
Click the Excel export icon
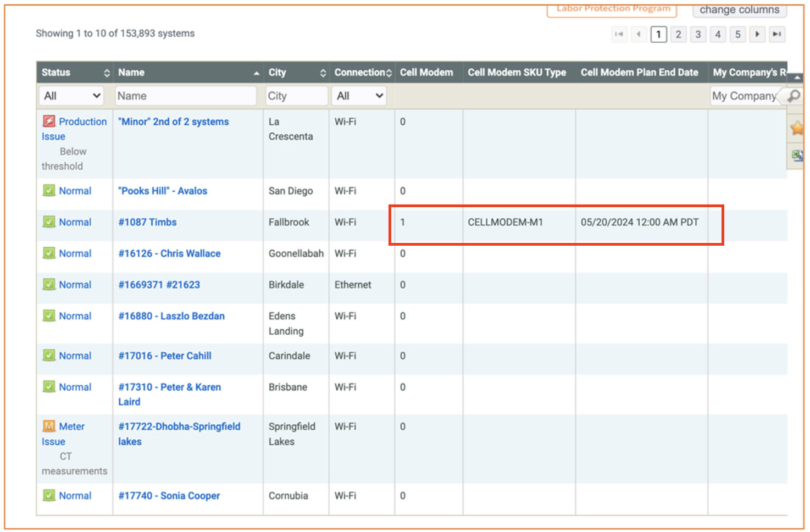click(x=796, y=156)
